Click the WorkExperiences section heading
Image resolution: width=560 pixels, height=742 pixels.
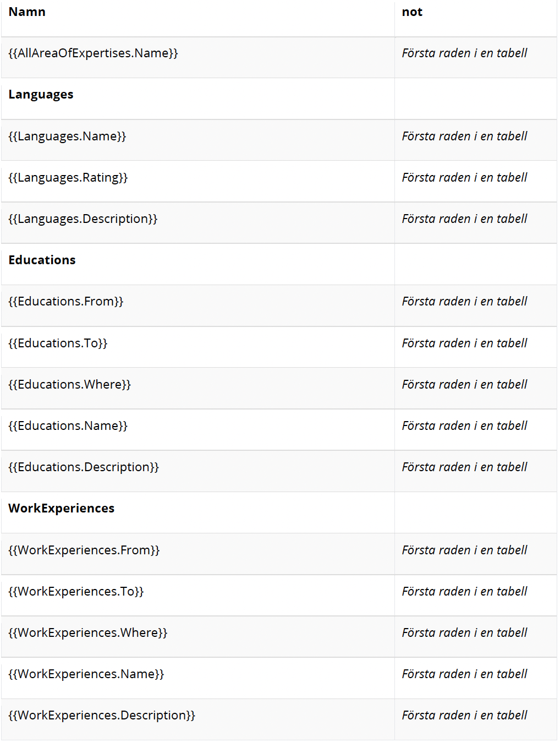point(62,509)
